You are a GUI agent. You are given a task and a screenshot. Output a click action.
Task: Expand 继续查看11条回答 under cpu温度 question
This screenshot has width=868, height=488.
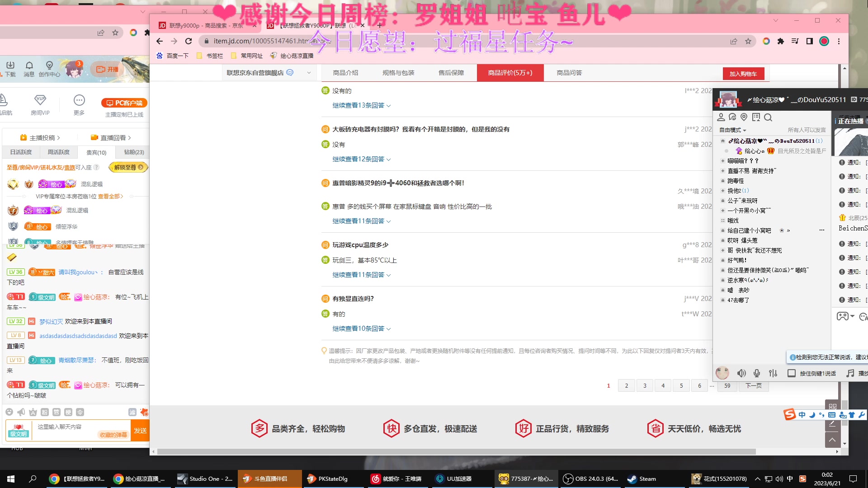click(x=361, y=275)
